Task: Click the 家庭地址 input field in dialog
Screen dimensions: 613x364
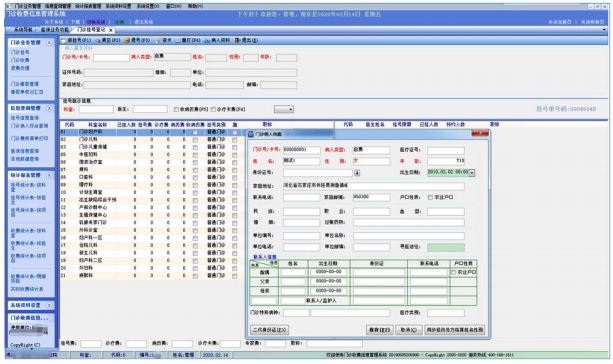Action: 373,186
